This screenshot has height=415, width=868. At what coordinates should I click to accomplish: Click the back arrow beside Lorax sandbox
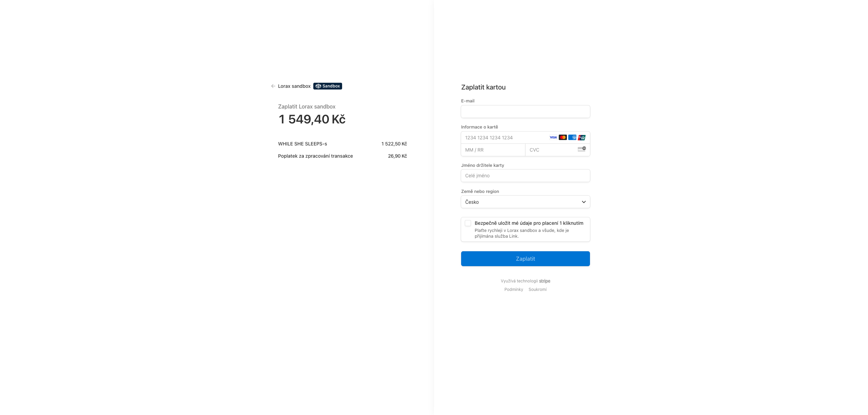point(273,86)
